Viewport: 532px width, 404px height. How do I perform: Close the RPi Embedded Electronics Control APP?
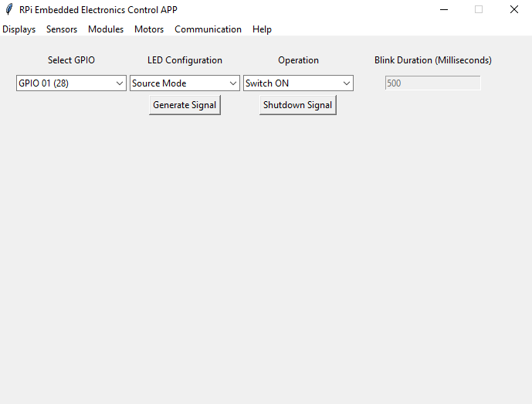513,10
